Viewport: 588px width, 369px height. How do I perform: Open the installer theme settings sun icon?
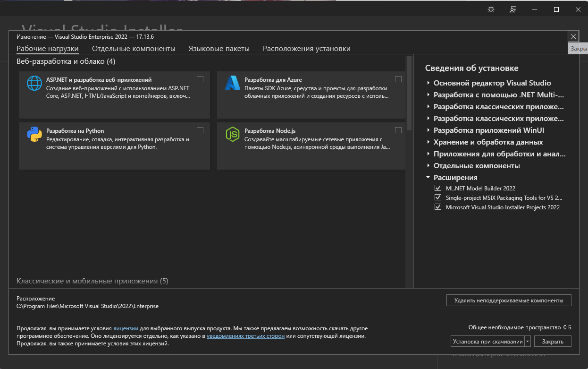tap(491, 9)
